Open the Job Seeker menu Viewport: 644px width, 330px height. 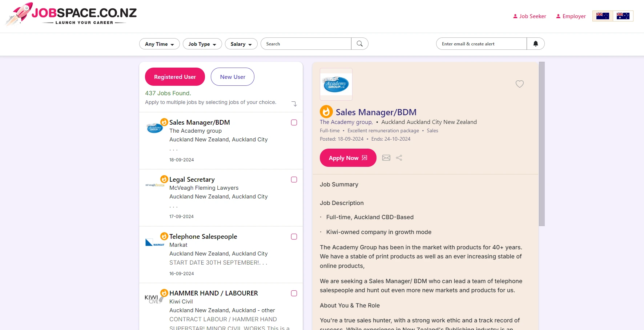coord(530,16)
